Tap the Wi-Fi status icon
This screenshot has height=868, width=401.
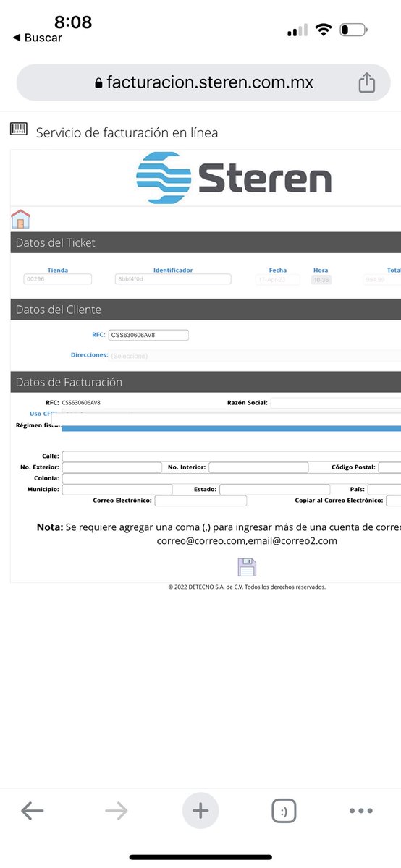tap(324, 30)
